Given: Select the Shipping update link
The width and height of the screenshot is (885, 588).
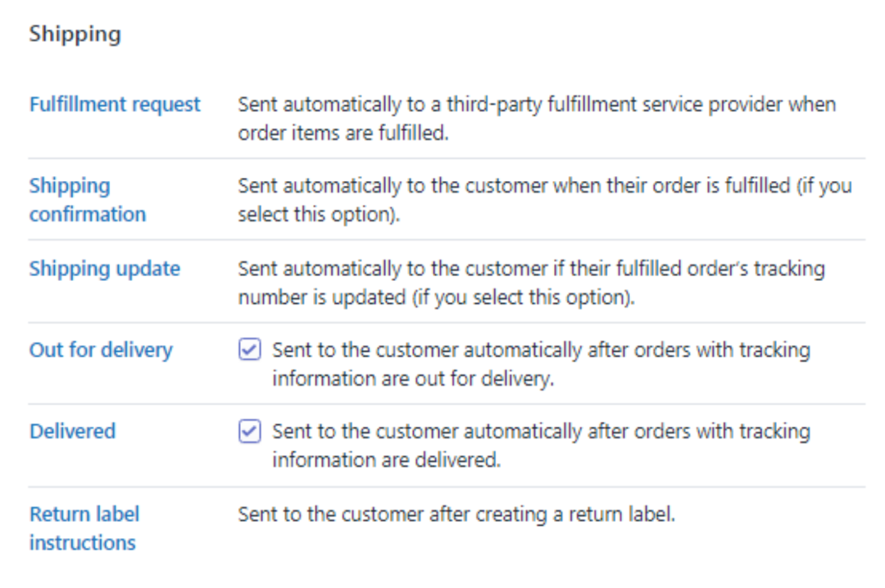Looking at the screenshot, I should (x=104, y=269).
